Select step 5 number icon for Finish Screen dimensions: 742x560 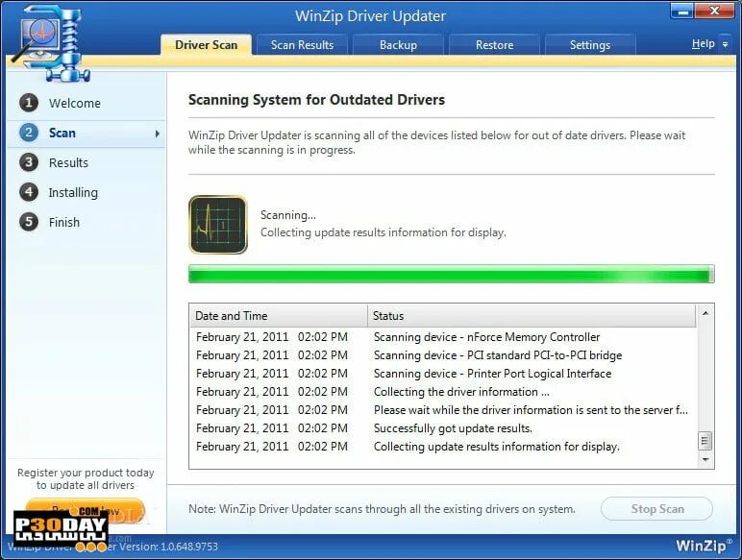[x=29, y=222]
